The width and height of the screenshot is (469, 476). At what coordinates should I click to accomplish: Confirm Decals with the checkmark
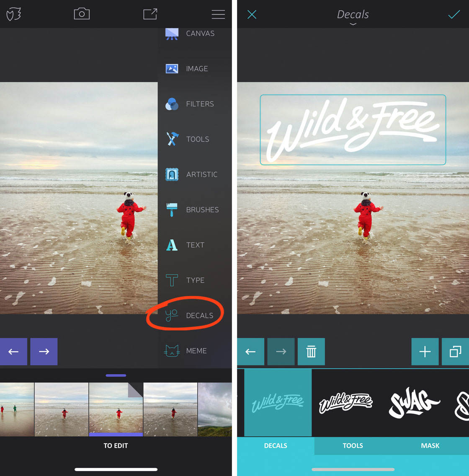coord(454,14)
